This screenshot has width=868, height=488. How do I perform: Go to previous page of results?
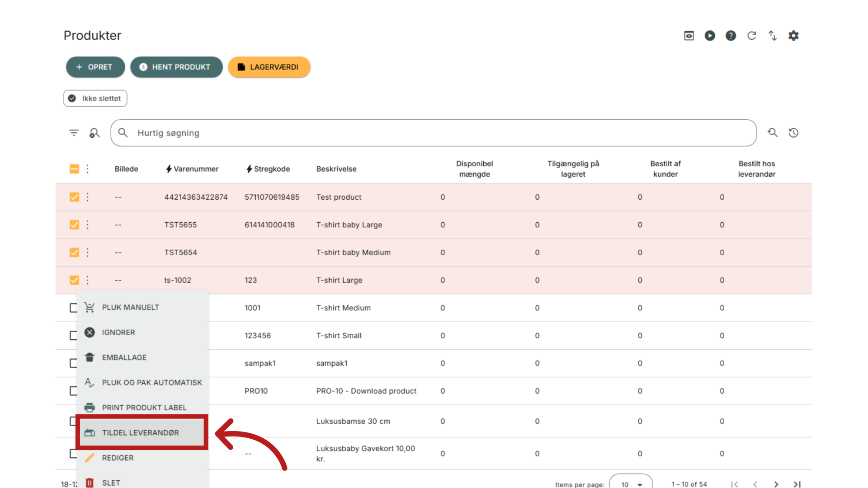tap(755, 484)
